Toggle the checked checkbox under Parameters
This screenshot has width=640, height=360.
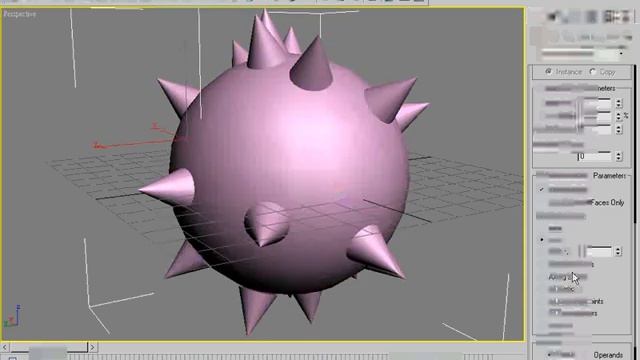(x=542, y=189)
